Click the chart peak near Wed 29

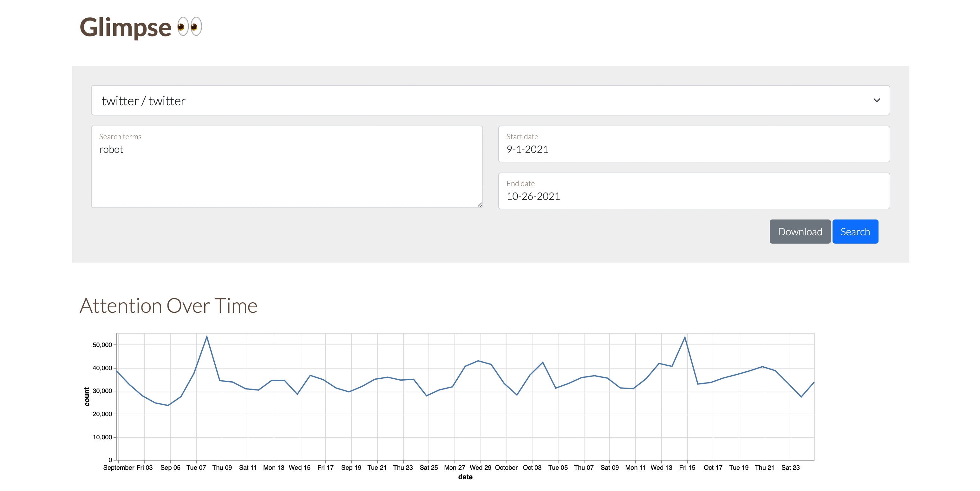[478, 361]
